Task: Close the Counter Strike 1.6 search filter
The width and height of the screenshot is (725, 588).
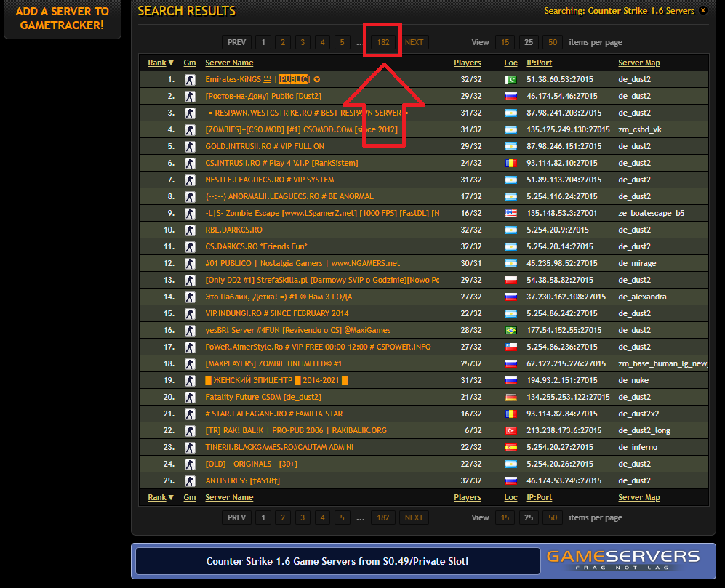Action: click(x=703, y=10)
